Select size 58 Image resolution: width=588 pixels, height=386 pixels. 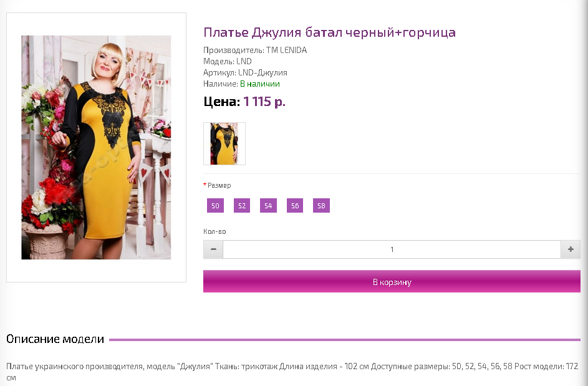point(321,206)
